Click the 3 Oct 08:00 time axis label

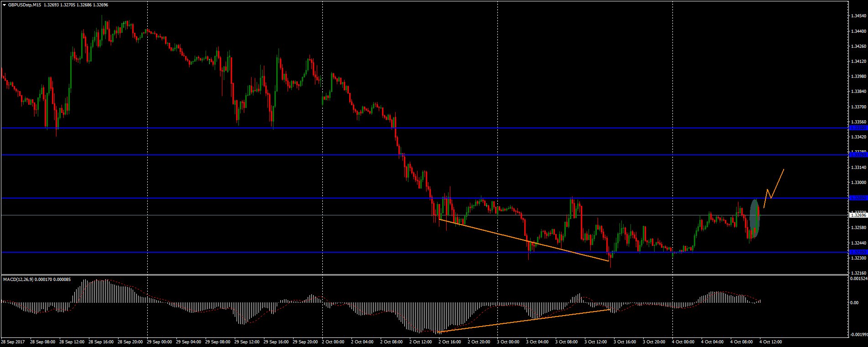coord(567,342)
